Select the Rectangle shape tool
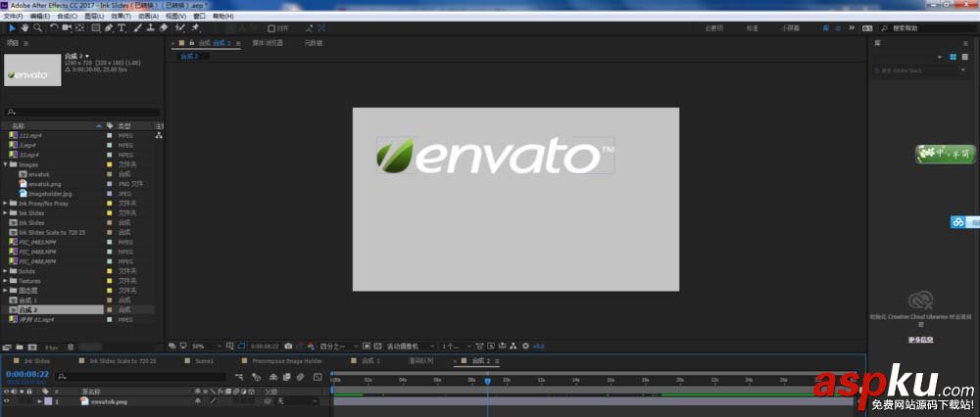This screenshot has height=417, width=980. 96,28
